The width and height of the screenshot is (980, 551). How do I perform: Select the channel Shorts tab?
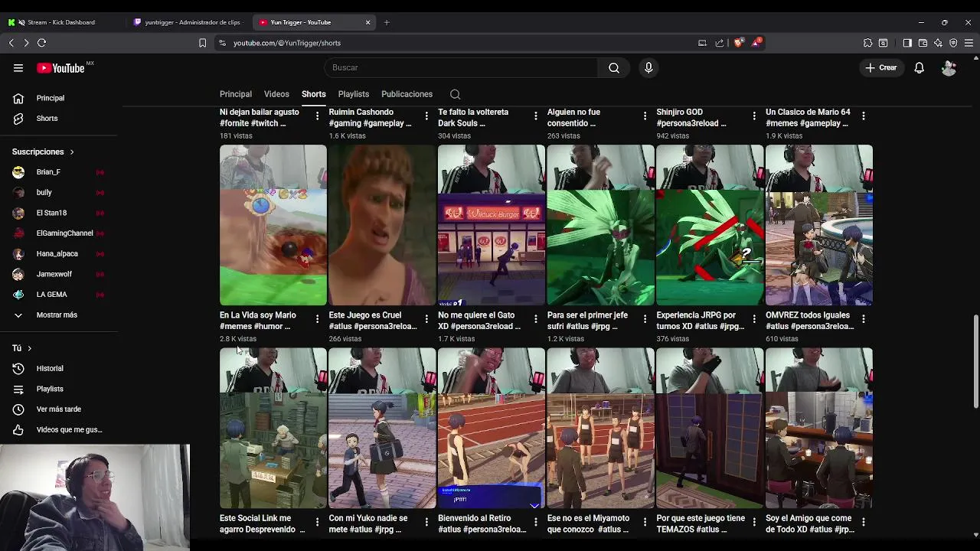[313, 94]
